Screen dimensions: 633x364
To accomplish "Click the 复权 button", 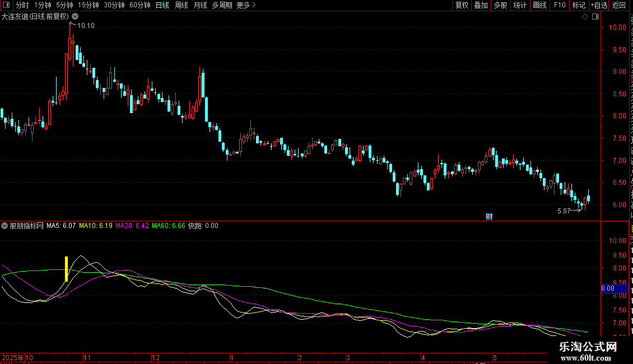I will [462, 5].
